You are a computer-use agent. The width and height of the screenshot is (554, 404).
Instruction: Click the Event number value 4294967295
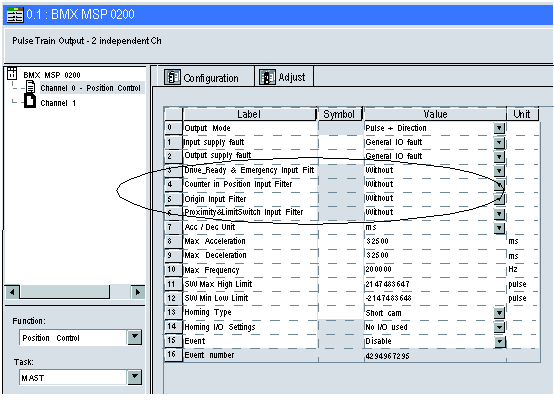(x=387, y=356)
